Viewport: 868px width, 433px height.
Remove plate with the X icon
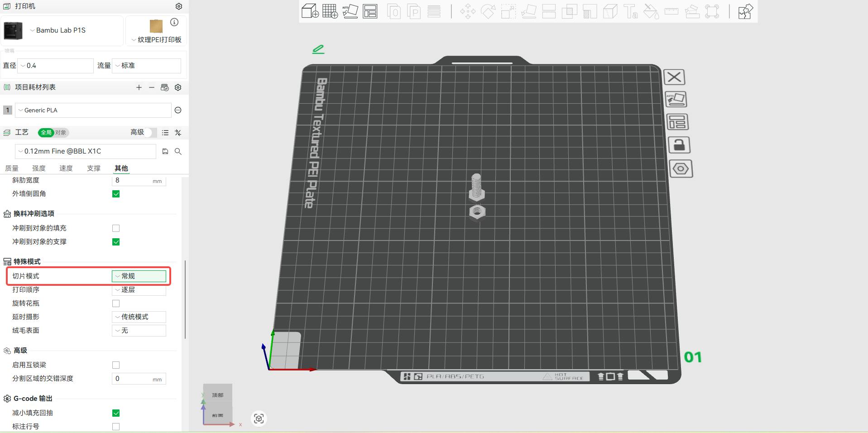[x=674, y=77]
